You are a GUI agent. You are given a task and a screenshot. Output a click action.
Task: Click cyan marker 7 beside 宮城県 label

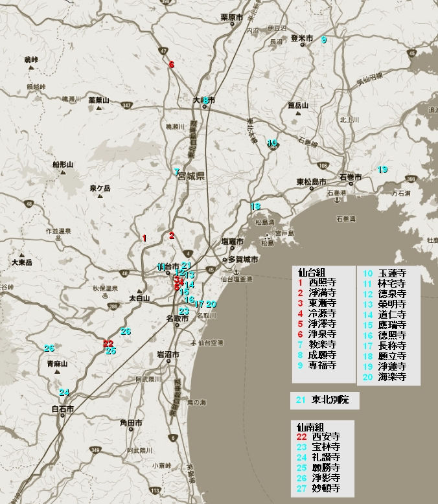176,172
